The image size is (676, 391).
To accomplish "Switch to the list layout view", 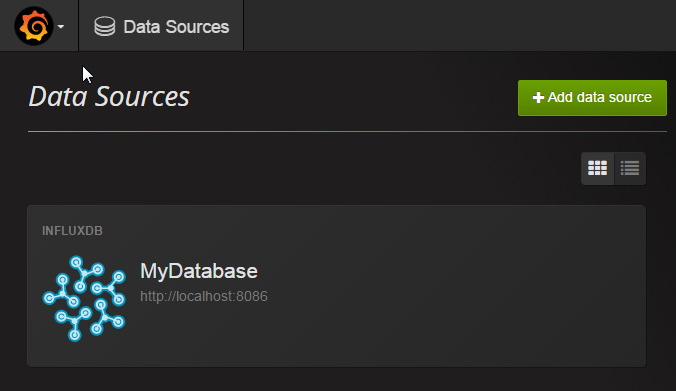I will click(x=630, y=168).
